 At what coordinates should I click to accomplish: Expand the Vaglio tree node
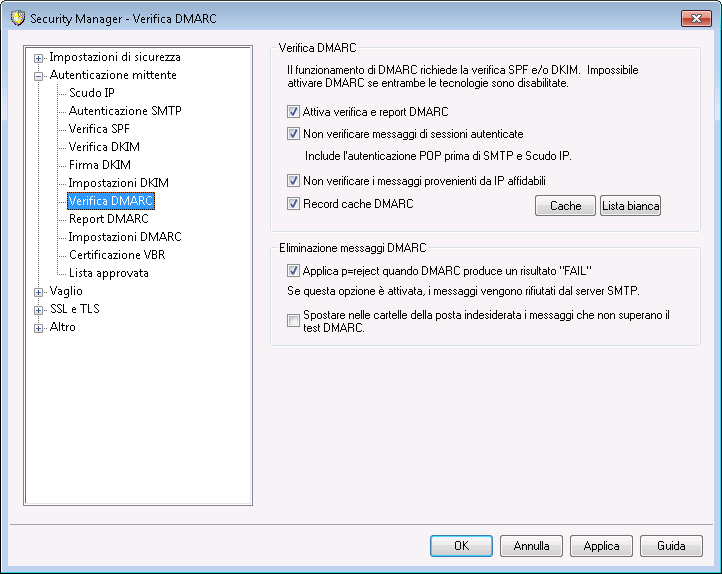point(39,292)
